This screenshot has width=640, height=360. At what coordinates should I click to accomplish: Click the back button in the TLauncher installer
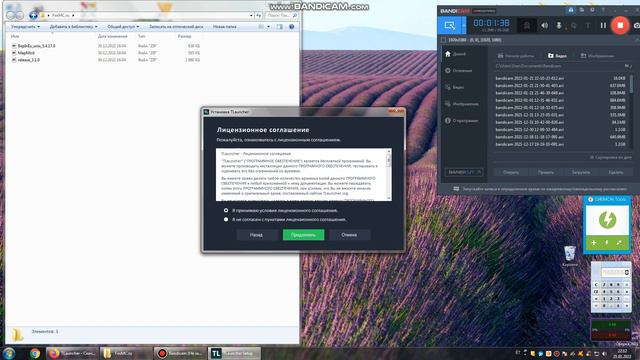click(x=256, y=235)
